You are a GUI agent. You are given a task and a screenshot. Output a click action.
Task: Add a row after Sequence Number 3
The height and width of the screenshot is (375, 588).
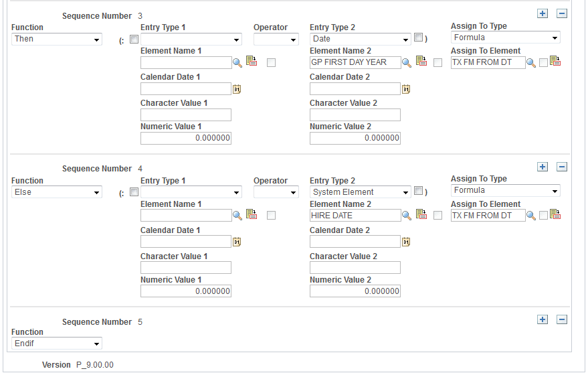click(x=543, y=13)
